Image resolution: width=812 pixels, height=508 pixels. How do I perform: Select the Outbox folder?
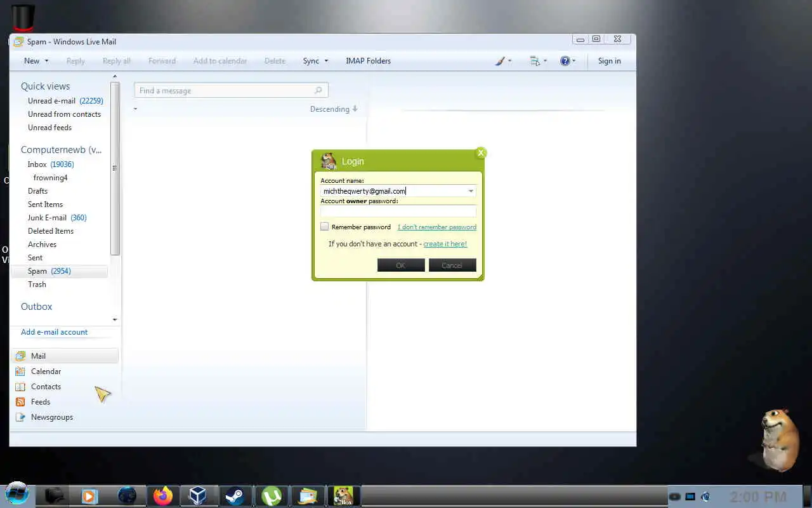point(36,307)
